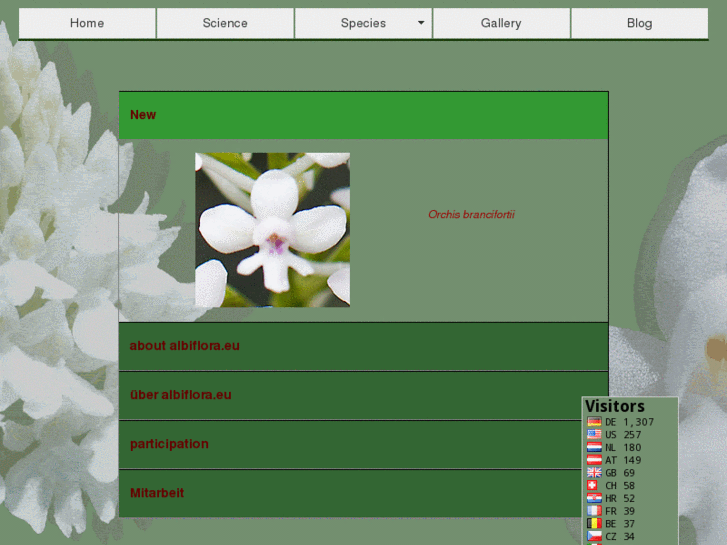The height and width of the screenshot is (545, 727).
Task: Collapse the New accordion section
Action: tap(364, 115)
